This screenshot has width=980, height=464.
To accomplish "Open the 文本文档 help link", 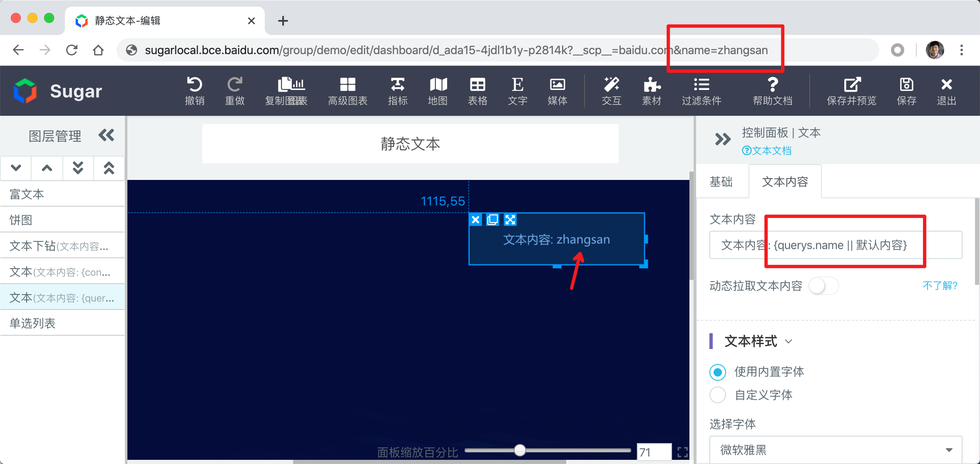I will click(x=767, y=151).
